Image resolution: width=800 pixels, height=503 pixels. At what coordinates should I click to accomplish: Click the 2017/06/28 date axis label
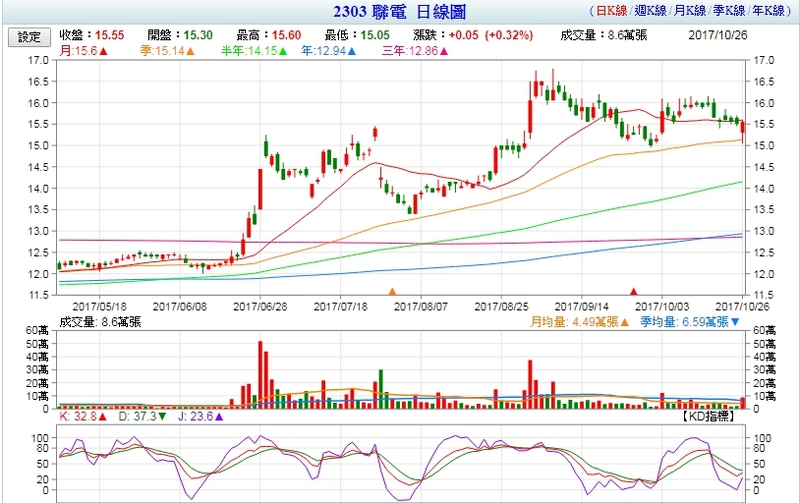pos(260,307)
